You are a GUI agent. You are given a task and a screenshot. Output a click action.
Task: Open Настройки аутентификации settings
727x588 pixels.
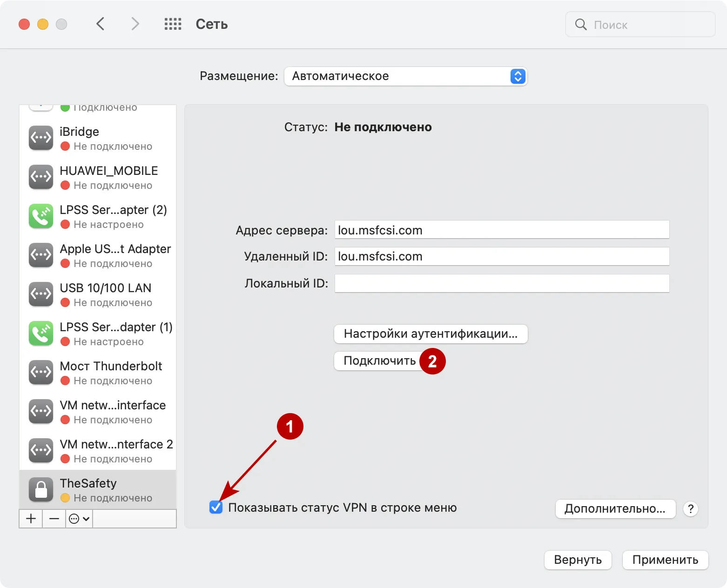[430, 334]
